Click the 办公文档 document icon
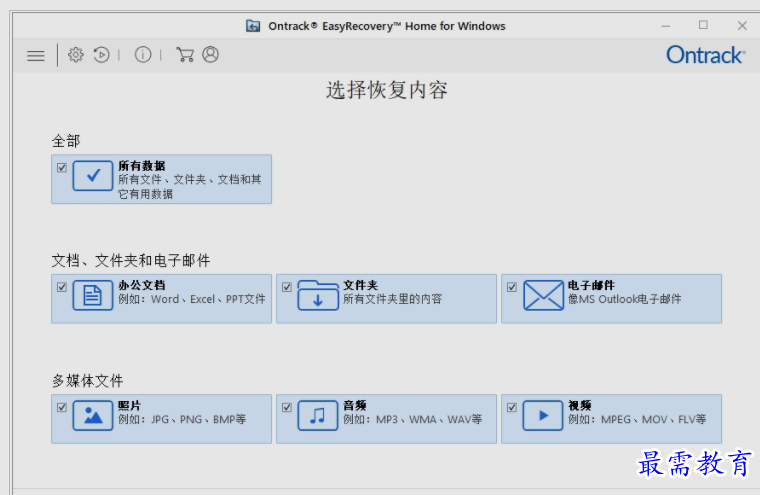 coord(93,295)
